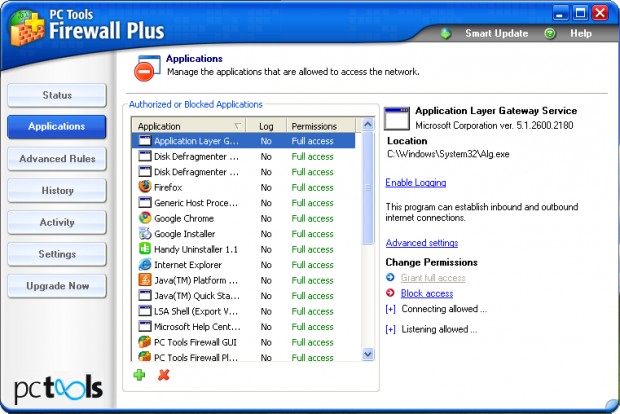Viewport: 620px width, 414px height.
Task: Click the red X remove application icon
Action: pyautogui.click(x=163, y=375)
